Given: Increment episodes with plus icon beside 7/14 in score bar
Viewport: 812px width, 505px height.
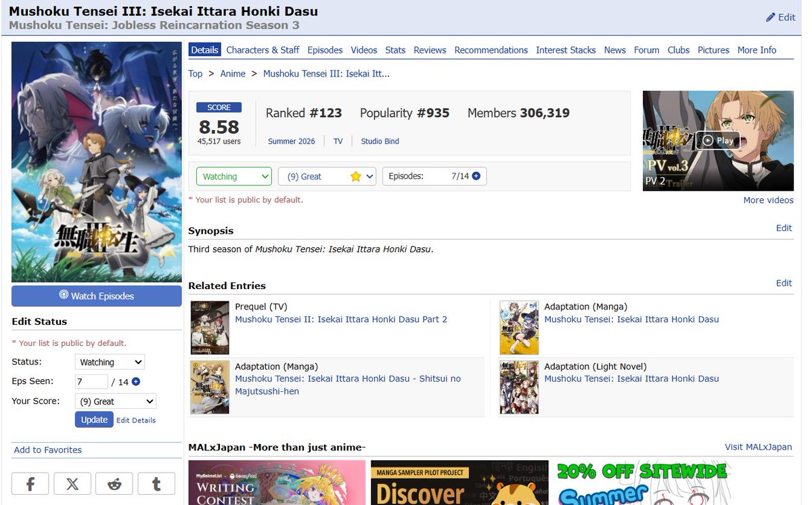Looking at the screenshot, I should pos(476,176).
